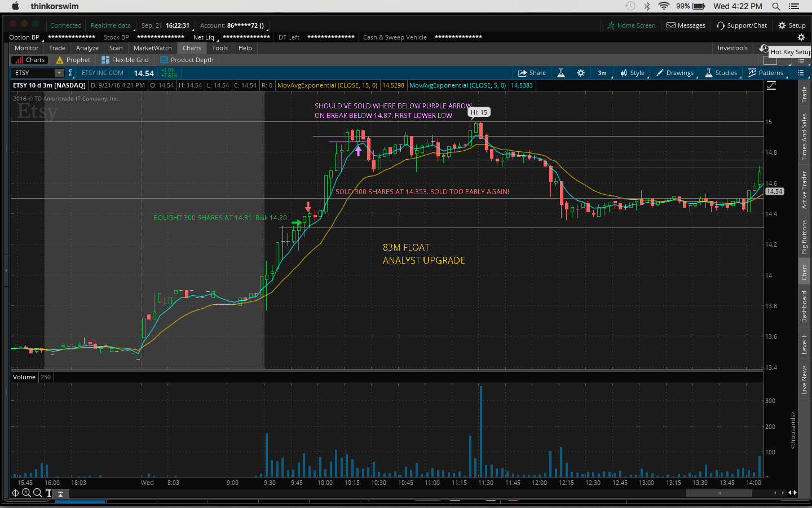
Task: Open the Net Liq dropdown
Action: [x=205, y=37]
